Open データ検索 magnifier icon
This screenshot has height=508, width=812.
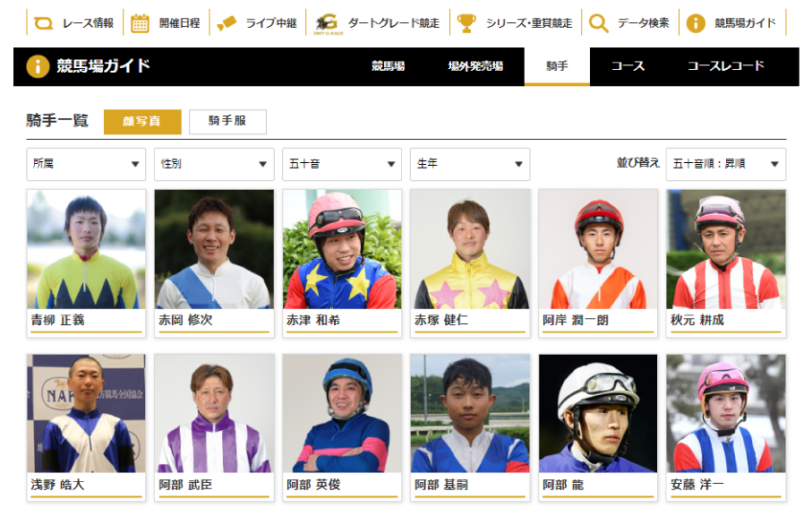(598, 22)
